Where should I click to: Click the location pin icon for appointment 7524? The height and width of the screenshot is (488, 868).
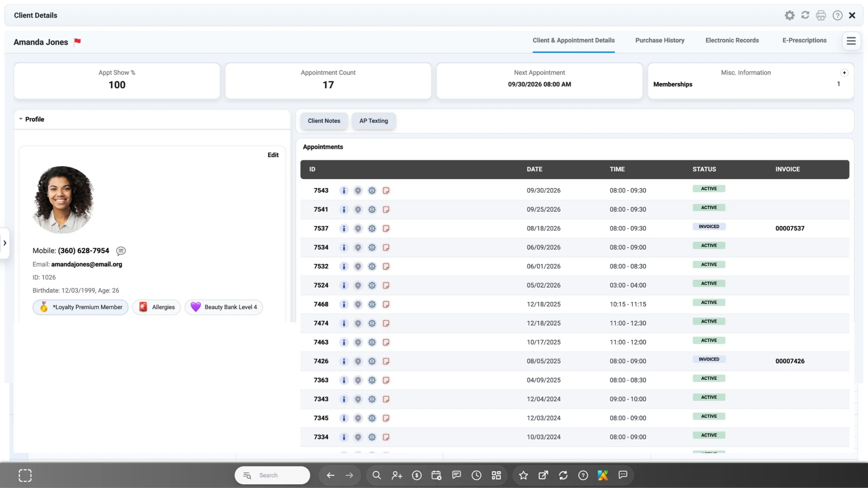[358, 286]
